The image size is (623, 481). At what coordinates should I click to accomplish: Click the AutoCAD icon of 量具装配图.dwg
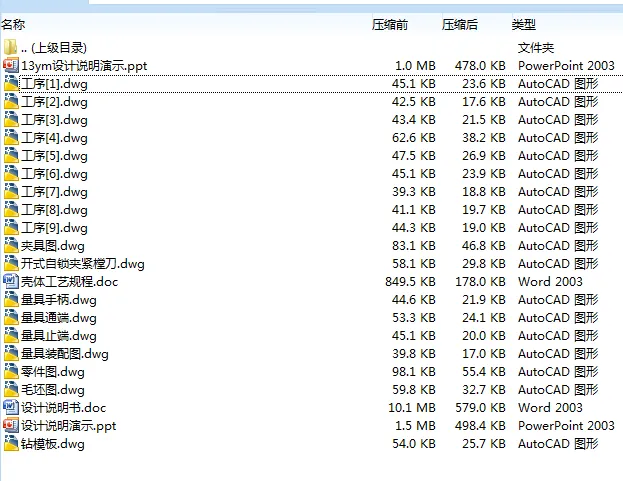(x=11, y=354)
